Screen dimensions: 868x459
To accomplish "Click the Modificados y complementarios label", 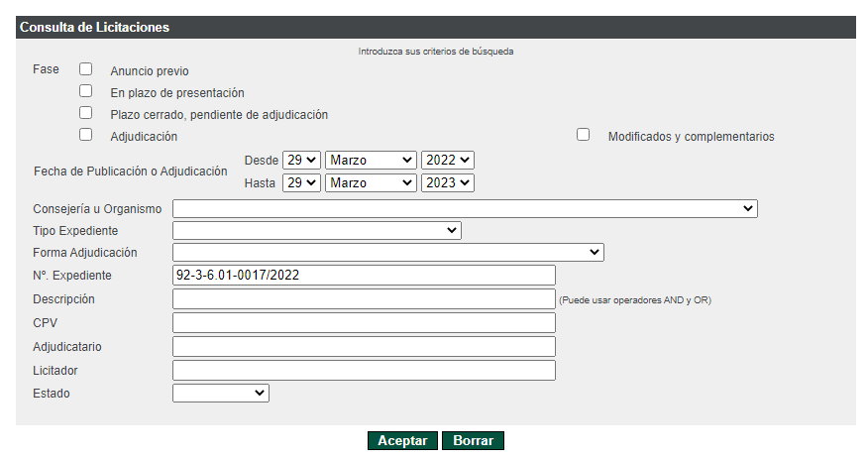I will pos(691,137).
